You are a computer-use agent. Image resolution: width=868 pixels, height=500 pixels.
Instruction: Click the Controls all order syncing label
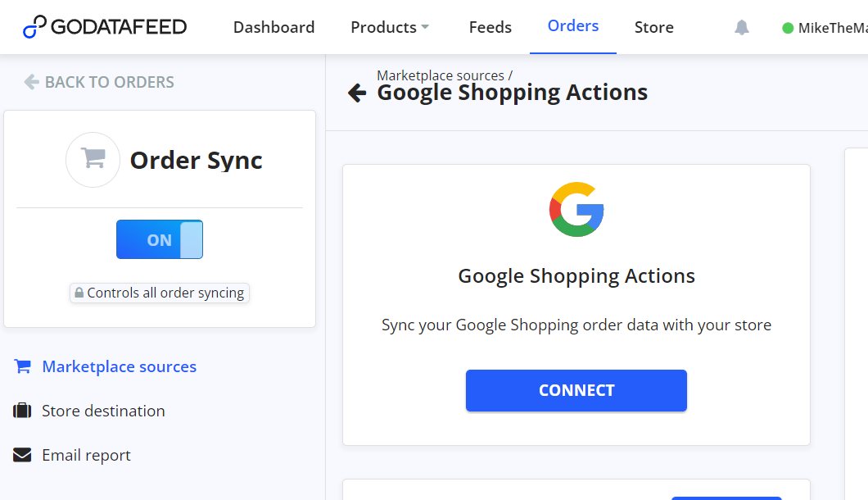160,293
